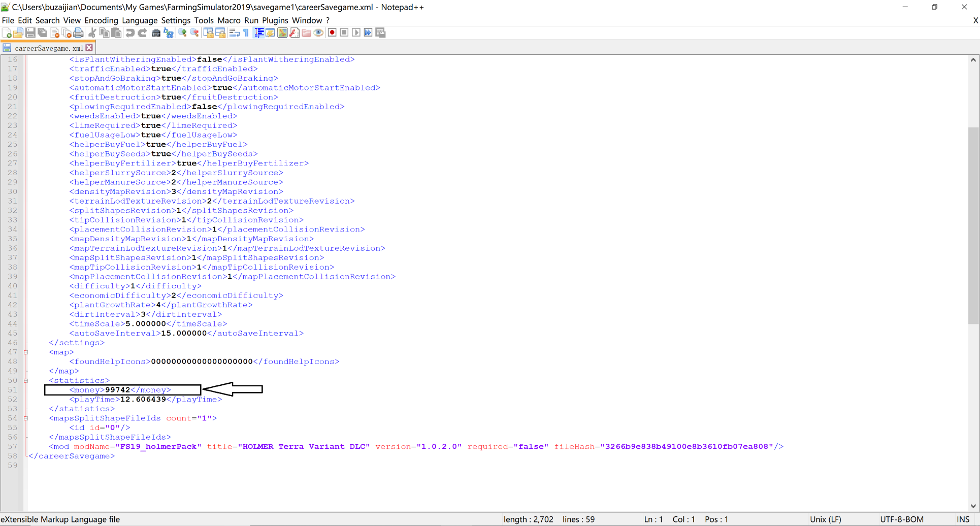Viewport: 980px width, 526px height.
Task: Open the Window menu
Action: tap(307, 20)
